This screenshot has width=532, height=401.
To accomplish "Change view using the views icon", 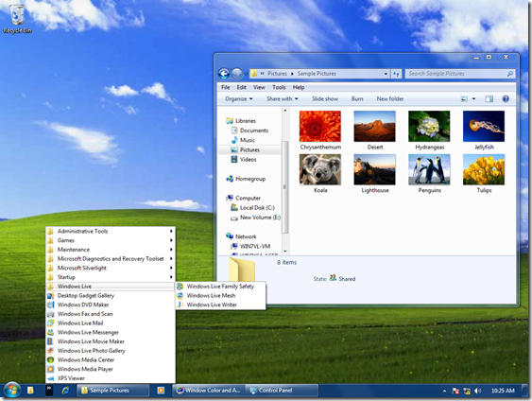I will (464, 98).
